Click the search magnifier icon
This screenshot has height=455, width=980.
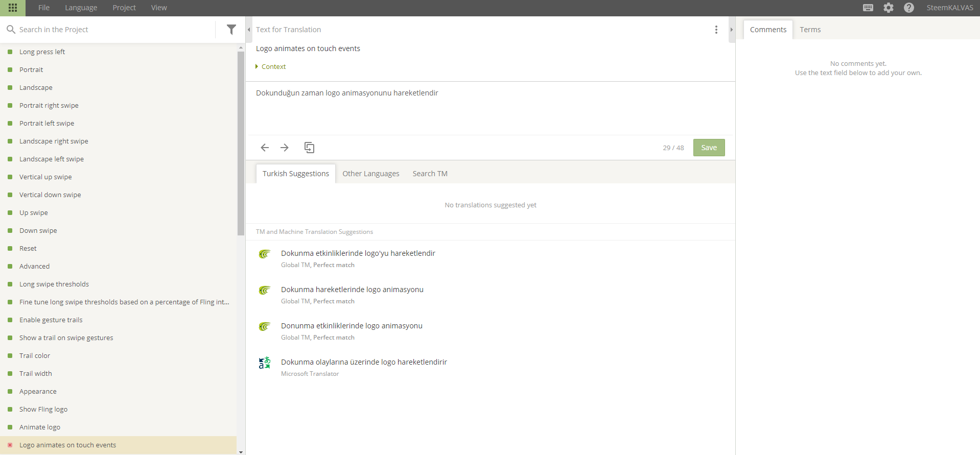click(11, 30)
